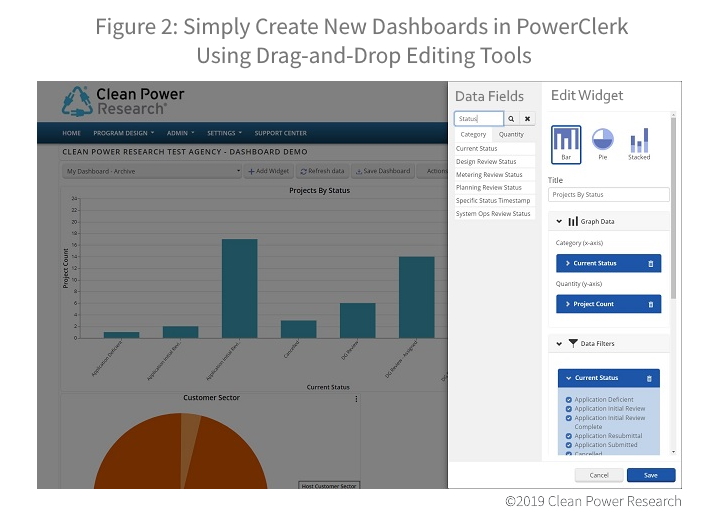Screen dimensions: 720x530
Task: Select the Pie chart type icon
Action: tap(602, 139)
